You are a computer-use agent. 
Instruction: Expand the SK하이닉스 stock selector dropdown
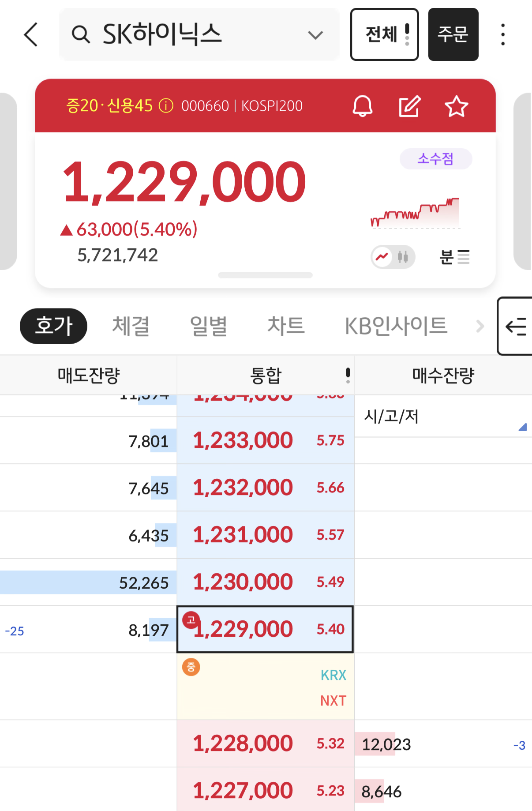pos(315,35)
